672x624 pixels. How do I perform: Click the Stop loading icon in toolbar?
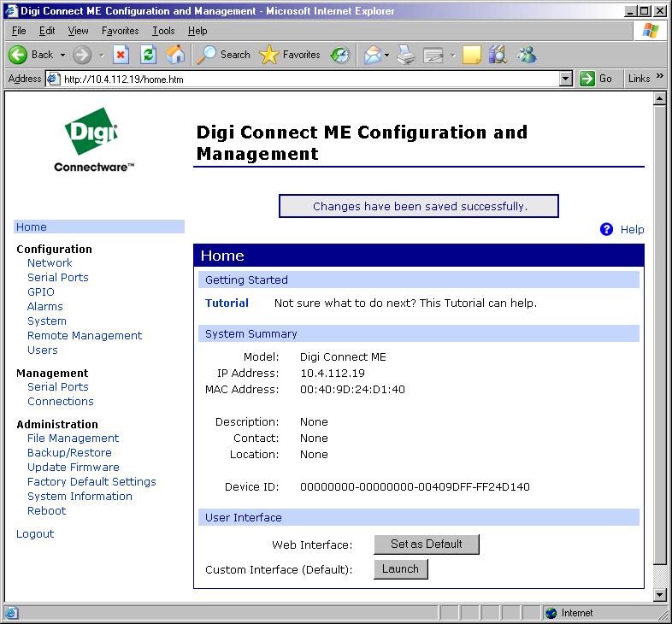point(121,55)
